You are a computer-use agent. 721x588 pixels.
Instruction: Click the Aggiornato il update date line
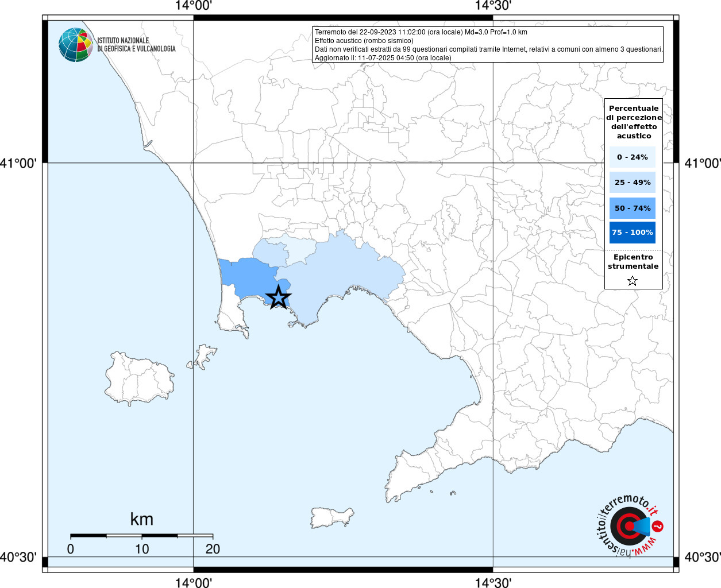click(383, 58)
